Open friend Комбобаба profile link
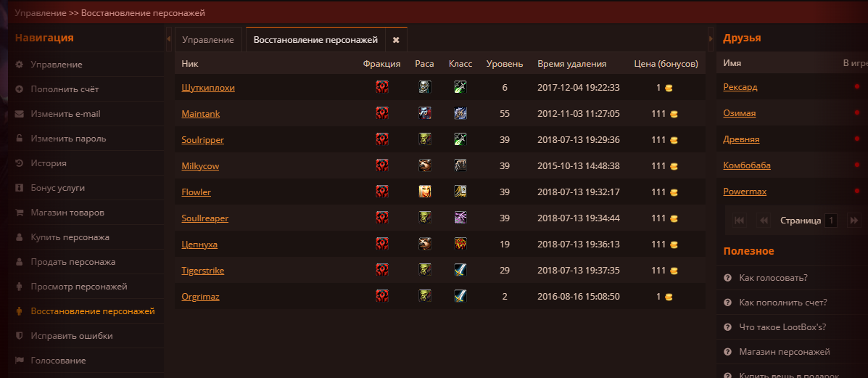Viewport: 868px width, 378px height. (x=747, y=165)
